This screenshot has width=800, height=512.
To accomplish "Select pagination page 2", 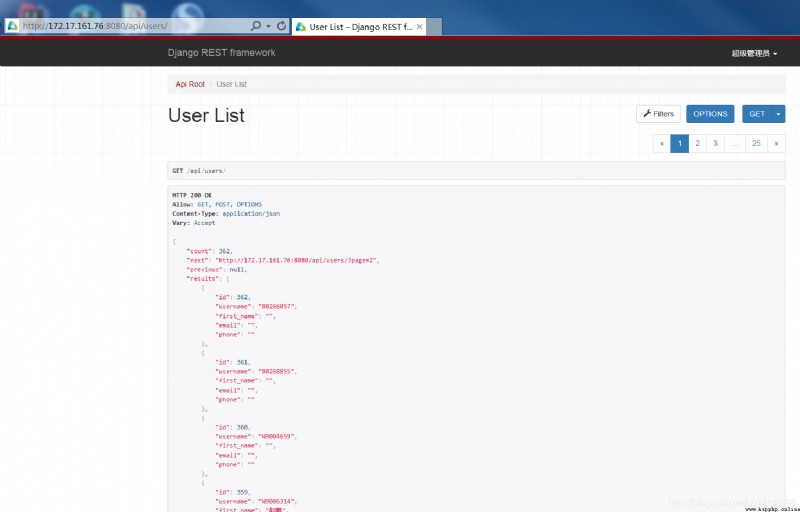I will click(697, 143).
